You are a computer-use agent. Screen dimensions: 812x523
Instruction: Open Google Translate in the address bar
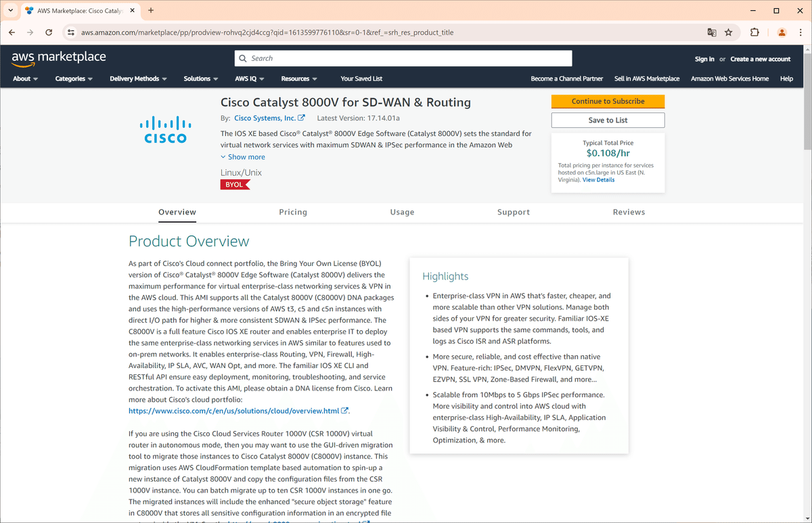click(x=711, y=32)
